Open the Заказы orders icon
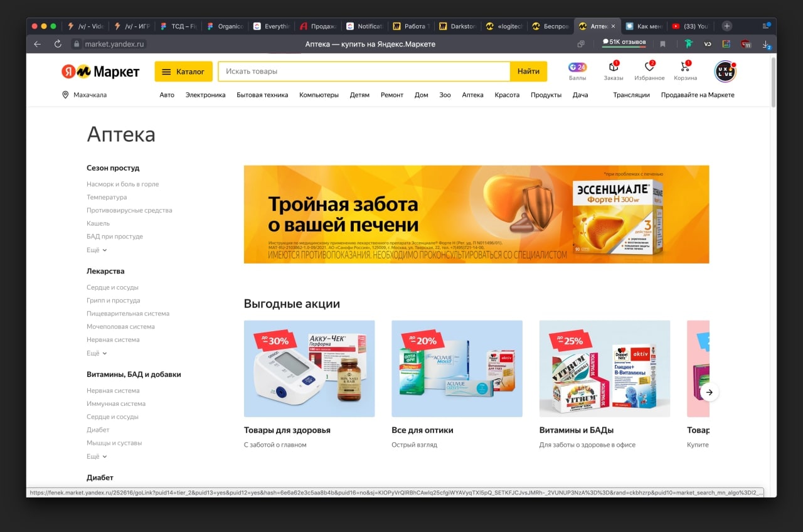803x532 pixels. click(x=614, y=71)
